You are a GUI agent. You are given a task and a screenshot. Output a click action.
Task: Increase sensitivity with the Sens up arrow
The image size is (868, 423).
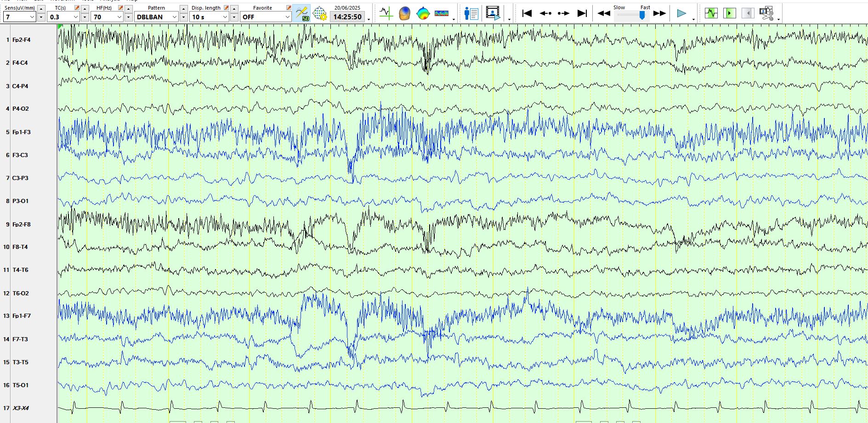(41, 9)
